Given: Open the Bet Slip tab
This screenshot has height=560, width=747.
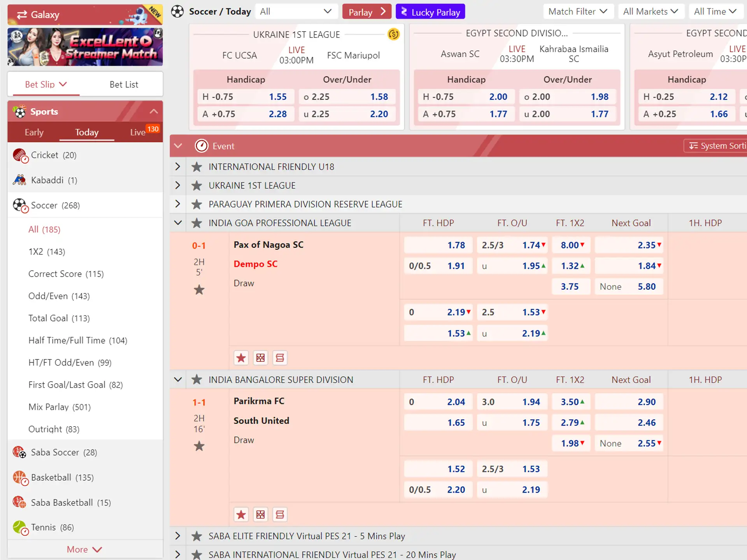Looking at the screenshot, I should (46, 84).
